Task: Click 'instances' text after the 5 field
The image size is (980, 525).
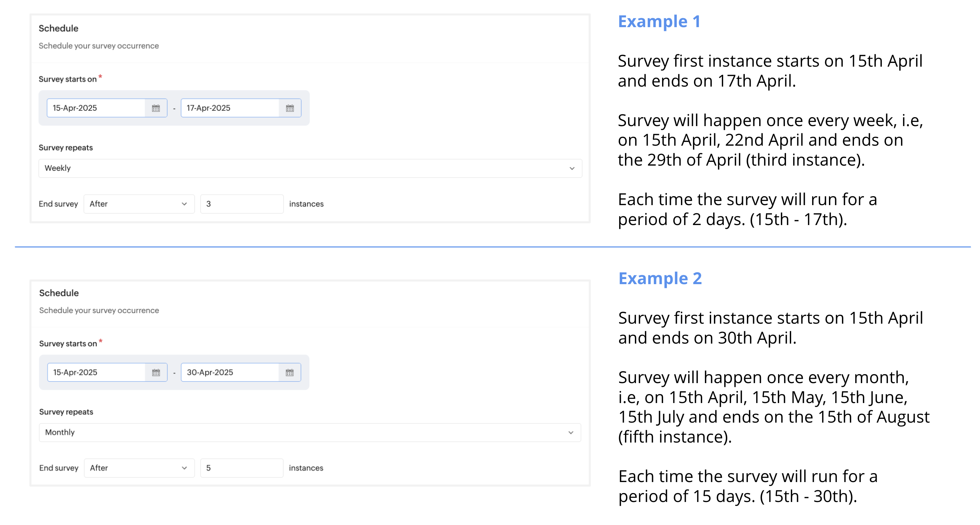Action: point(306,468)
